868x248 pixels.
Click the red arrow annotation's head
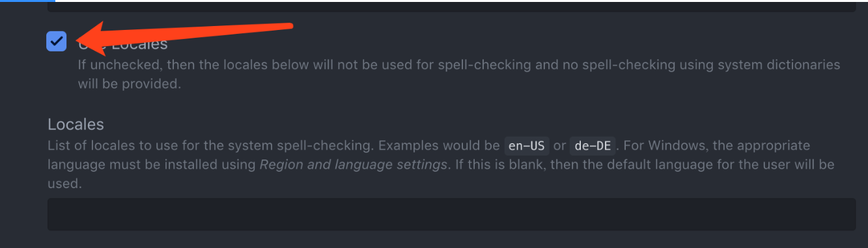tap(91, 40)
